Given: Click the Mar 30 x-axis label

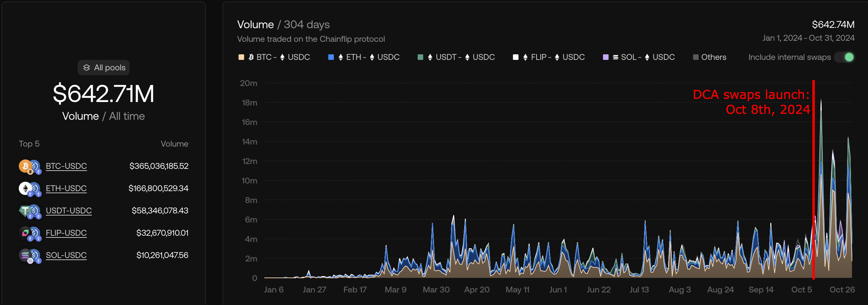Looking at the screenshot, I should pyautogui.click(x=436, y=290).
